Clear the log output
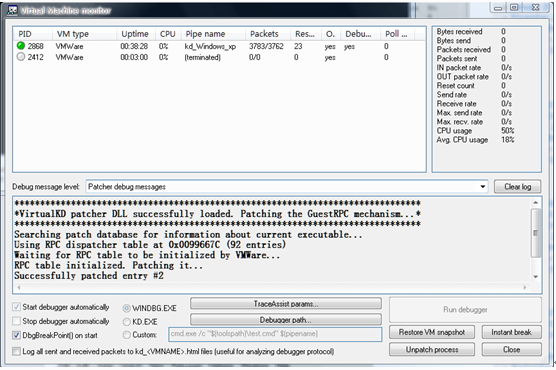 click(x=518, y=187)
